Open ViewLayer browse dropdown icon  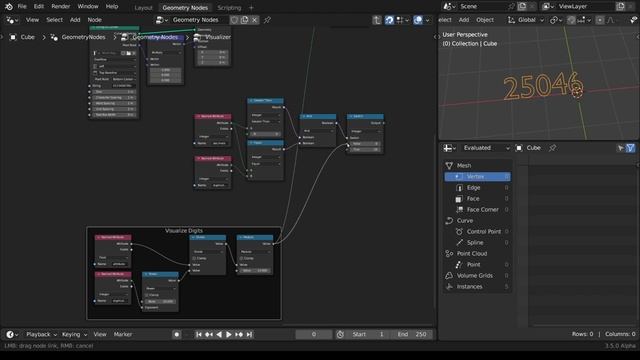(x=549, y=7)
